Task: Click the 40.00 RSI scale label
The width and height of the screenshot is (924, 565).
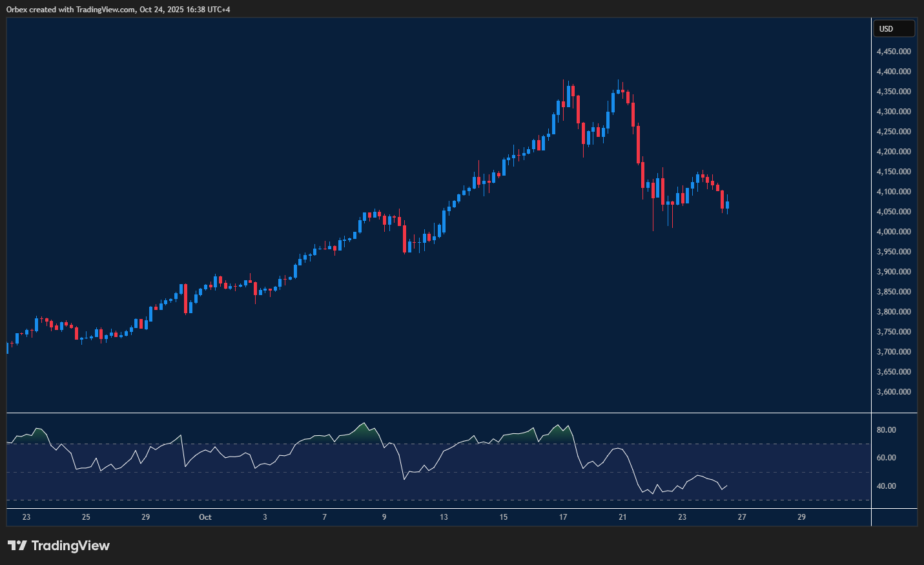Action: coord(886,486)
